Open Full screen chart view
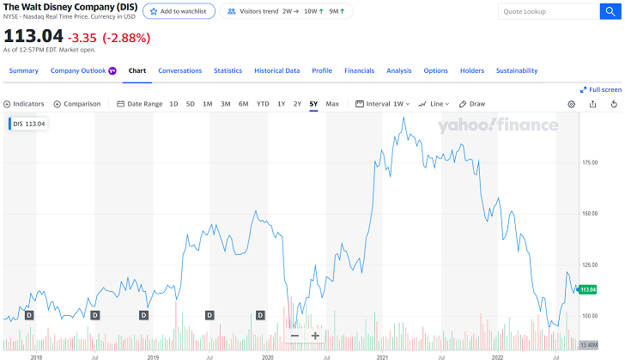Image resolution: width=625 pixels, height=364 pixels. (600, 89)
